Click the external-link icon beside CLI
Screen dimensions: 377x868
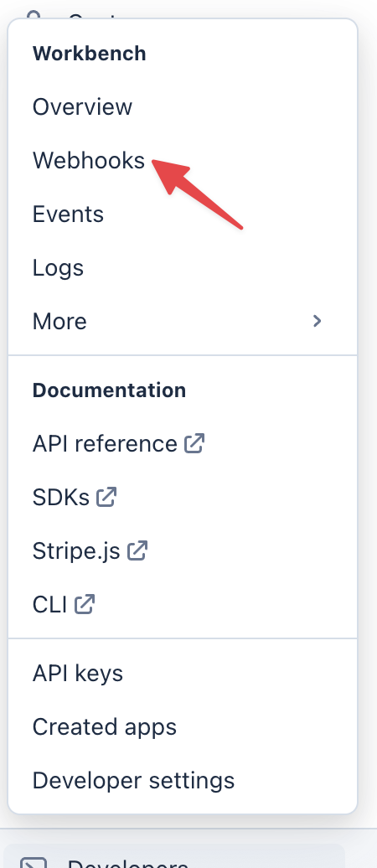tap(85, 605)
